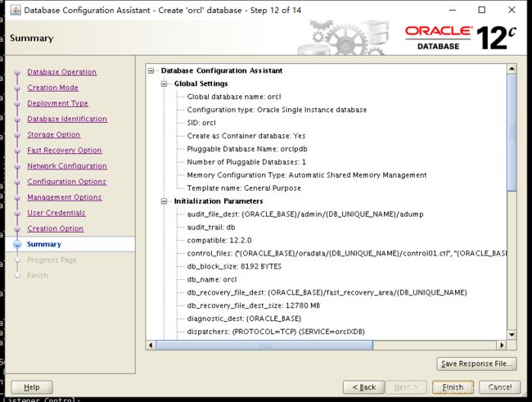Click the Java window icon in title bar
The width and height of the screenshot is (532, 402).
click(16, 10)
